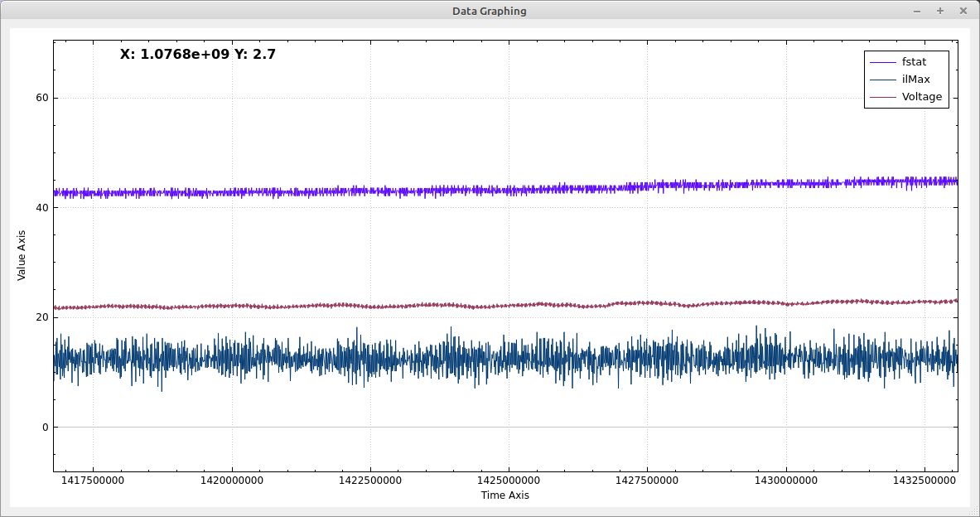
Task: Click the 40 value axis tick label
Action: [x=41, y=208]
